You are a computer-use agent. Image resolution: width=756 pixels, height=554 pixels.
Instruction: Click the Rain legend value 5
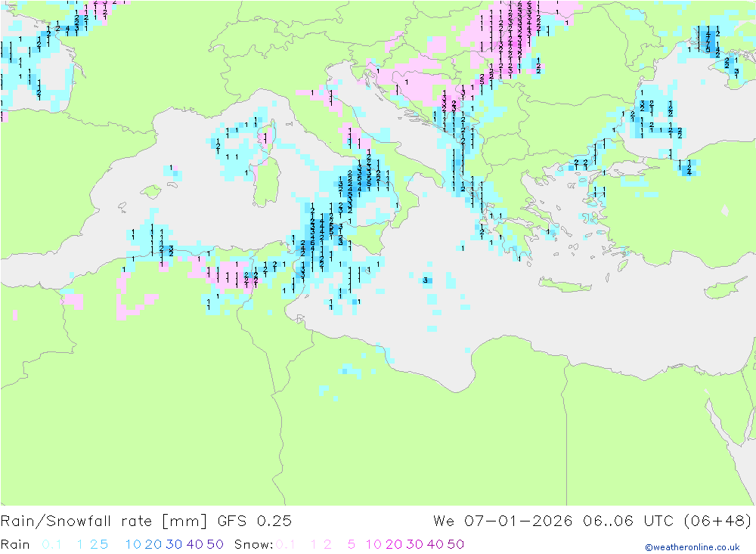pyautogui.click(x=104, y=544)
